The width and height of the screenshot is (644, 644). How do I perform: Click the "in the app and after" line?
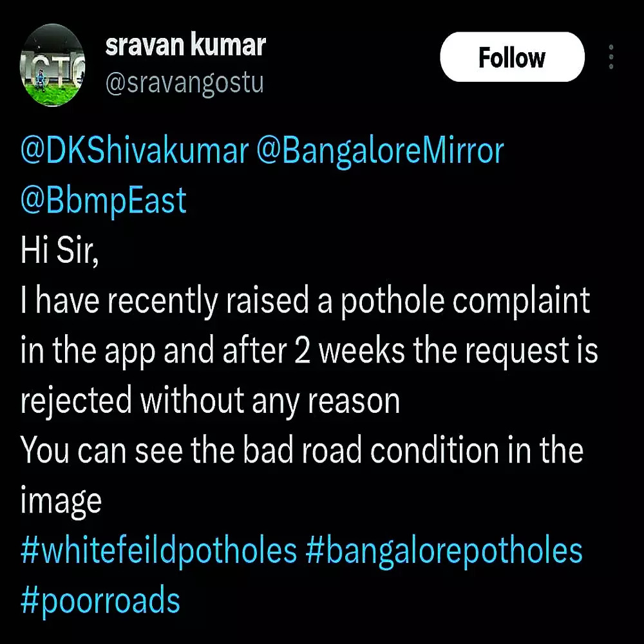pos(309,352)
